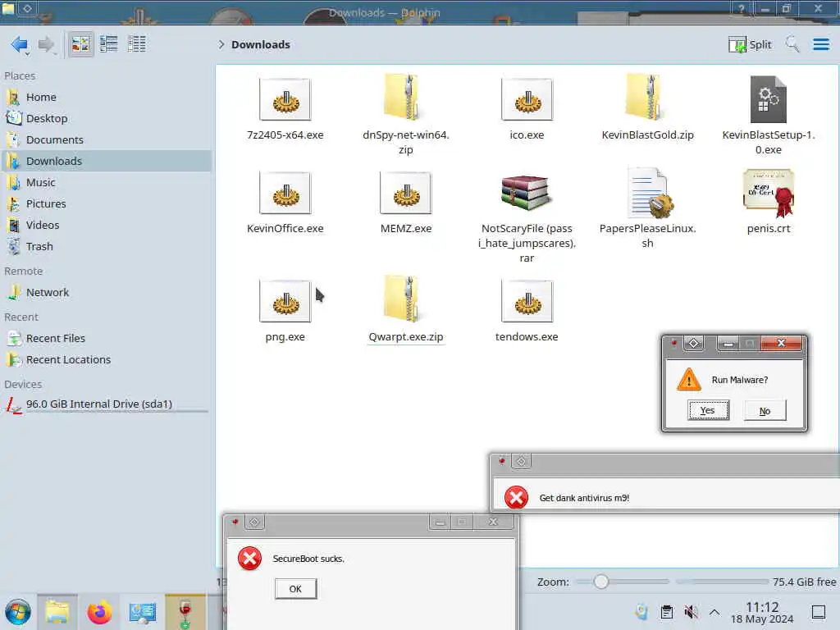The width and height of the screenshot is (840, 630).
Task: Open Trash in Places sidebar
Action: click(x=106, y=246)
